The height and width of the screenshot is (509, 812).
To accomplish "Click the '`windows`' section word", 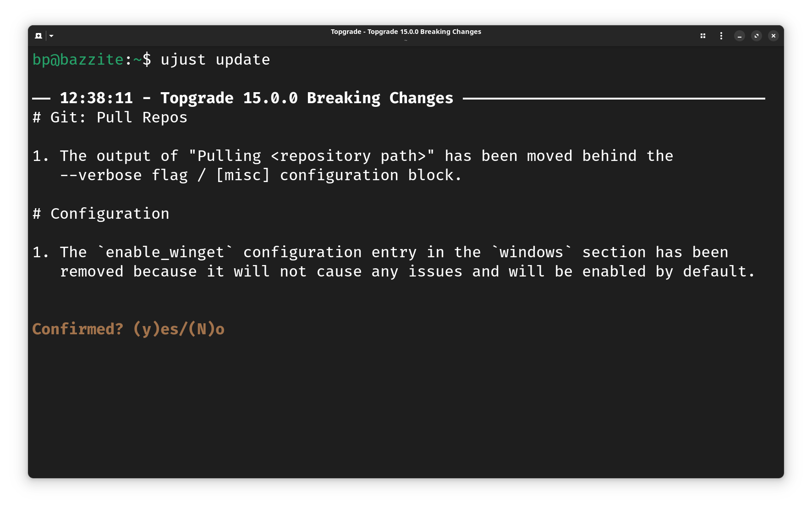I will click(x=531, y=252).
